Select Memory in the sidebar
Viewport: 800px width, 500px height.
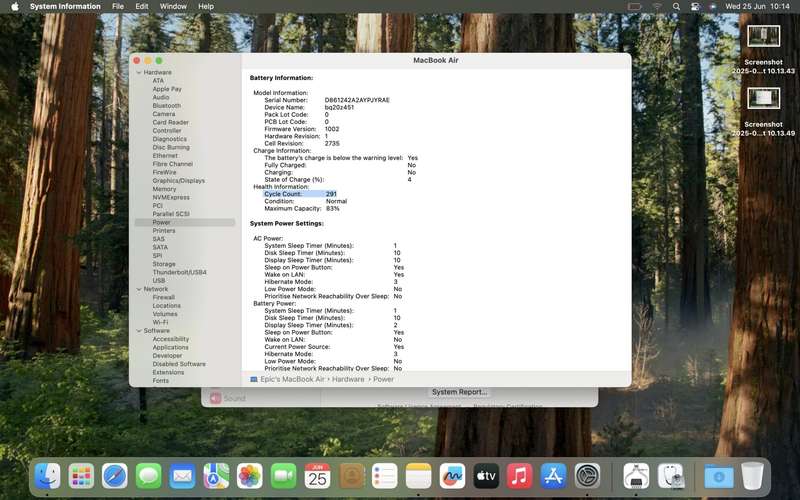tap(164, 189)
